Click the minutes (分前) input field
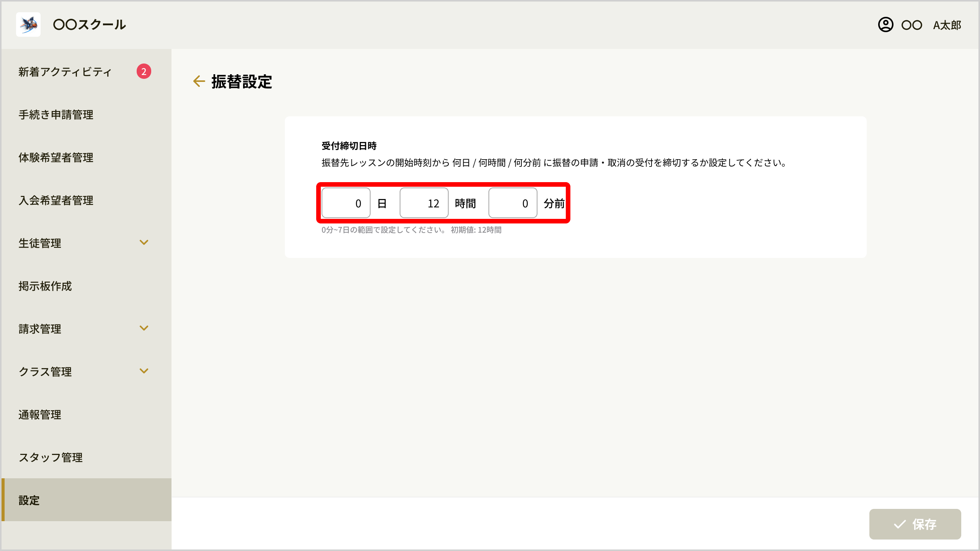The image size is (980, 551). [513, 203]
